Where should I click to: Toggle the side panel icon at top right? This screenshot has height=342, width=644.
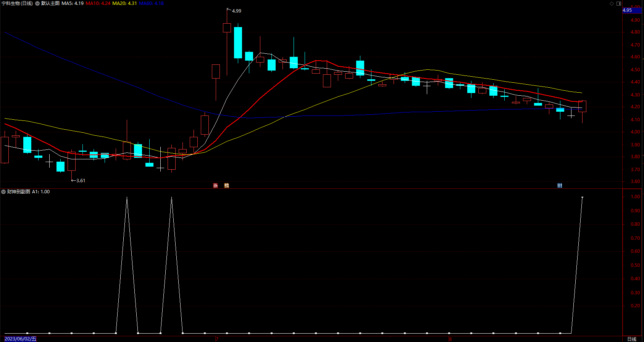click(619, 3)
